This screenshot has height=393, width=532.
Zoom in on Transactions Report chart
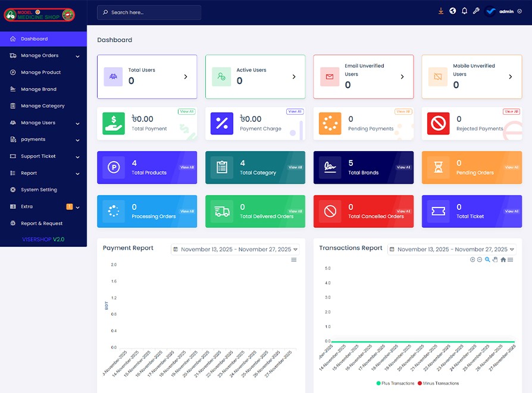pos(472,260)
